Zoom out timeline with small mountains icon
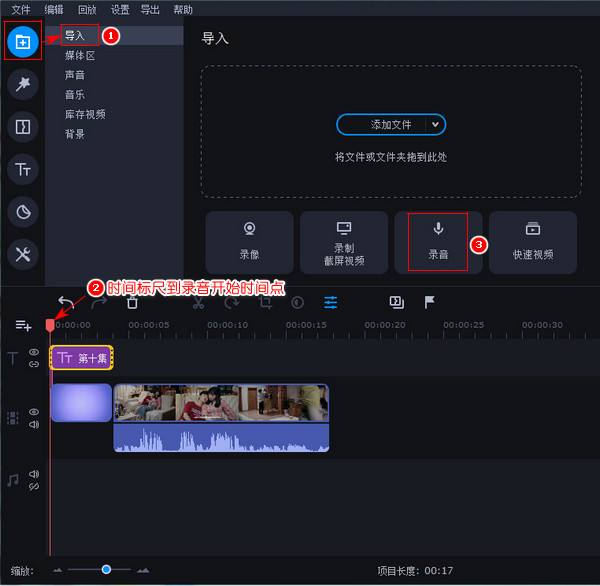The width and height of the screenshot is (600, 586). 57,570
